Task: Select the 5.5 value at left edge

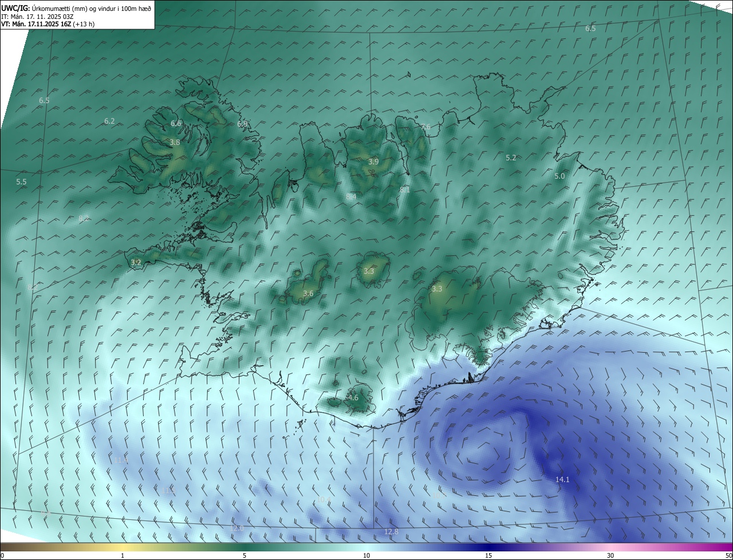Action: [21, 182]
